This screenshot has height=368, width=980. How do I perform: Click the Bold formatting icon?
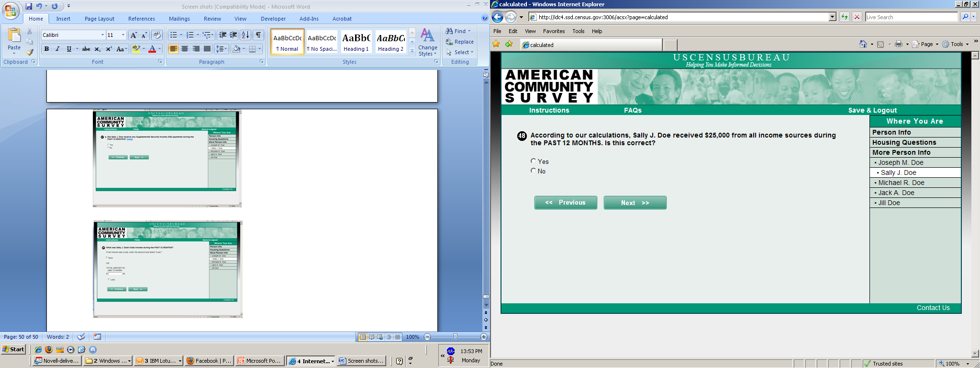pyautogui.click(x=46, y=49)
